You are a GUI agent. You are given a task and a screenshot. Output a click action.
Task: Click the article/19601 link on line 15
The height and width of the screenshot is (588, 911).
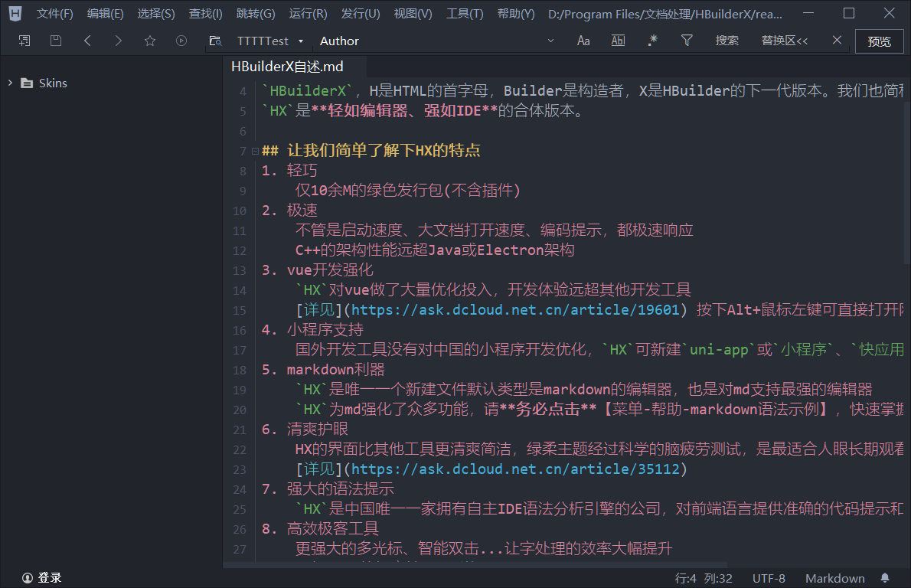515,309
